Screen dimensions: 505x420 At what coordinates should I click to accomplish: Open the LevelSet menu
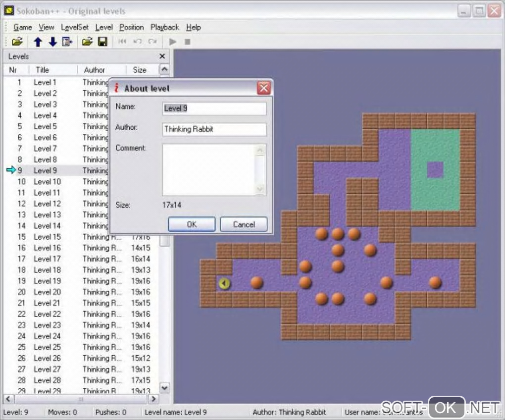75,27
